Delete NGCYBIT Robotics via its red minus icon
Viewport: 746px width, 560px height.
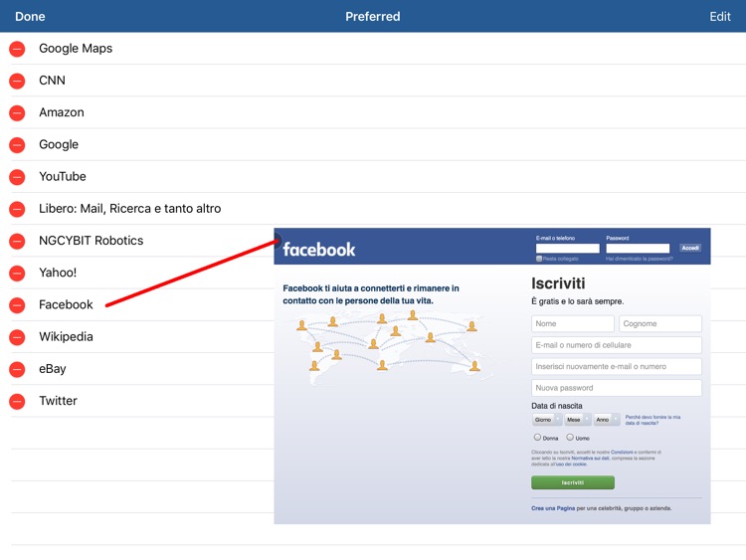pyautogui.click(x=17, y=241)
